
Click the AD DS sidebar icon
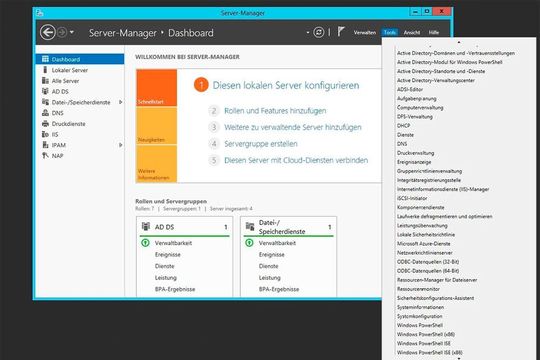click(45, 91)
